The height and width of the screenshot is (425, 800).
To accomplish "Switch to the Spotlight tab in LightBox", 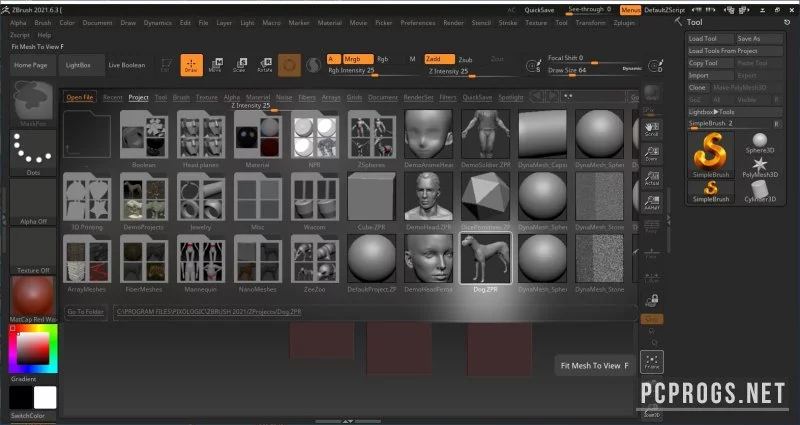I will 511,97.
